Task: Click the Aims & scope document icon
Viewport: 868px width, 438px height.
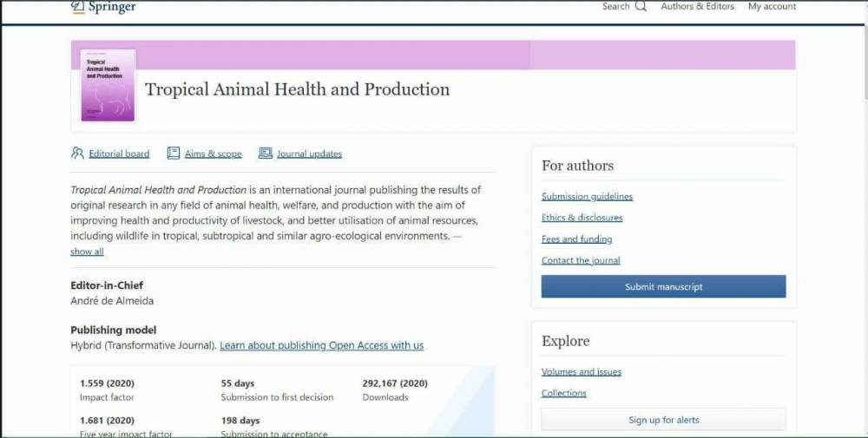Action: (174, 154)
